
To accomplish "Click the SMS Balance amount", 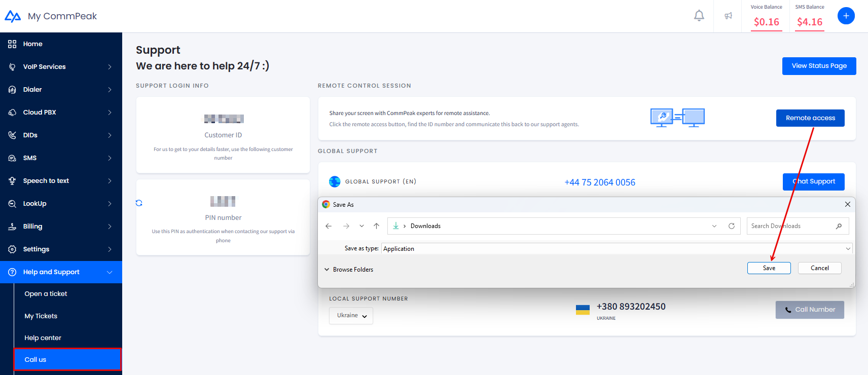I will pos(810,22).
